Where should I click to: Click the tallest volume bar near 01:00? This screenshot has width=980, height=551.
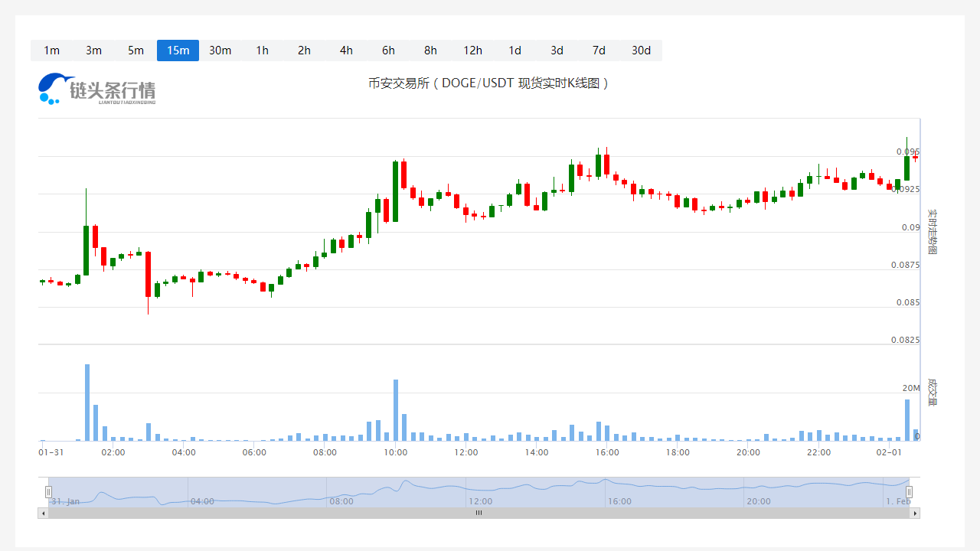[x=87, y=403]
